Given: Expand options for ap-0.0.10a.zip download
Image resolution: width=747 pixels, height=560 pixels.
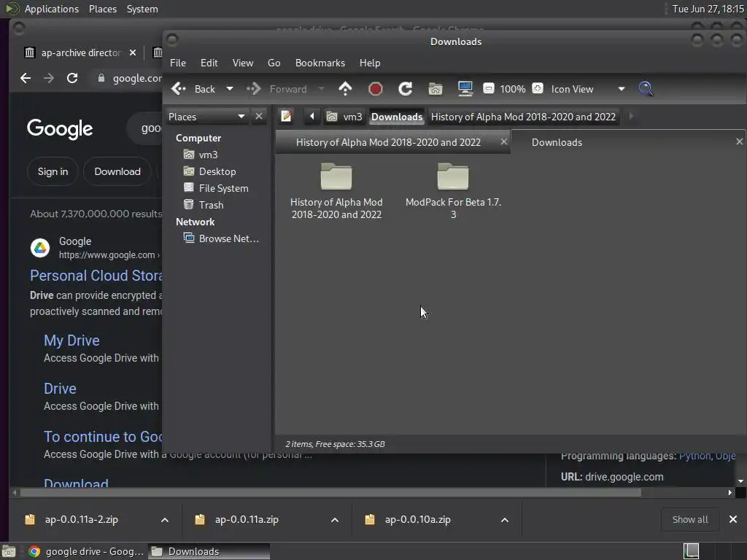Looking at the screenshot, I should coord(505,520).
